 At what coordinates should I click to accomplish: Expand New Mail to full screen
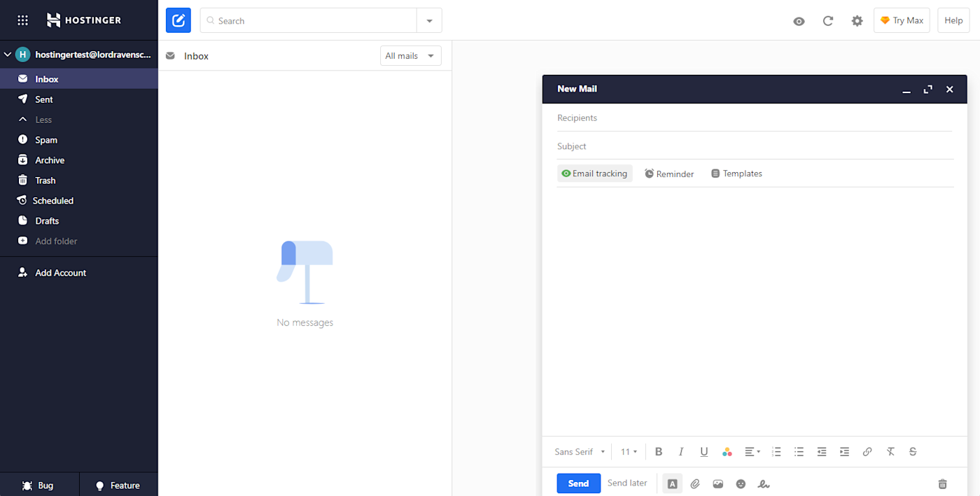point(928,90)
